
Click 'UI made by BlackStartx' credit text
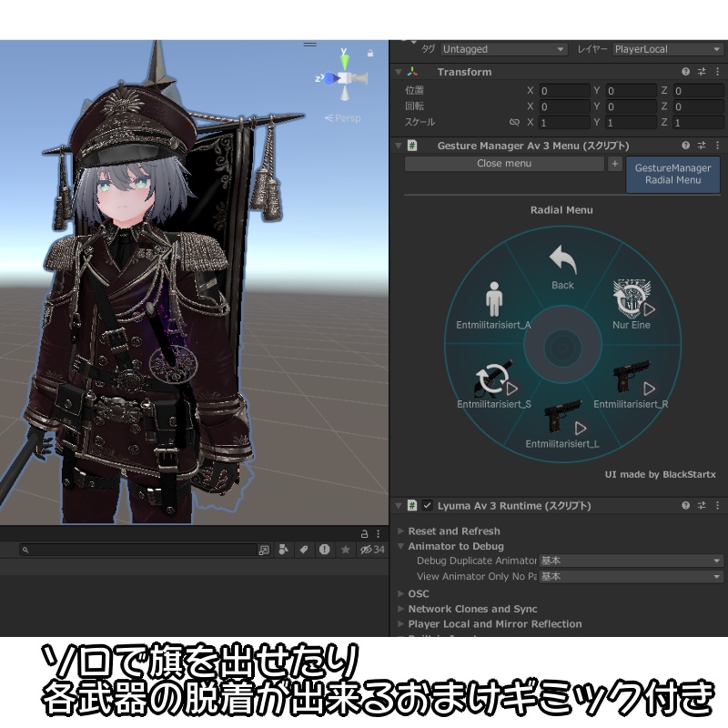click(660, 474)
